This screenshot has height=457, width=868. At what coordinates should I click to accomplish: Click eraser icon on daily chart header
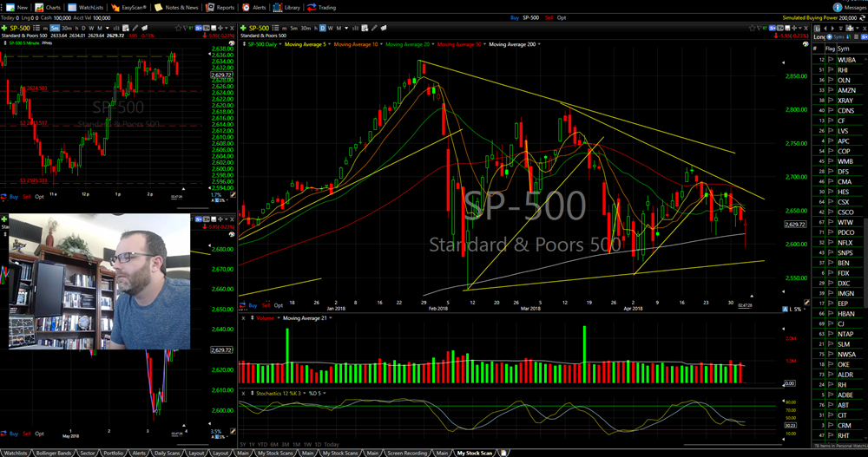point(384,29)
